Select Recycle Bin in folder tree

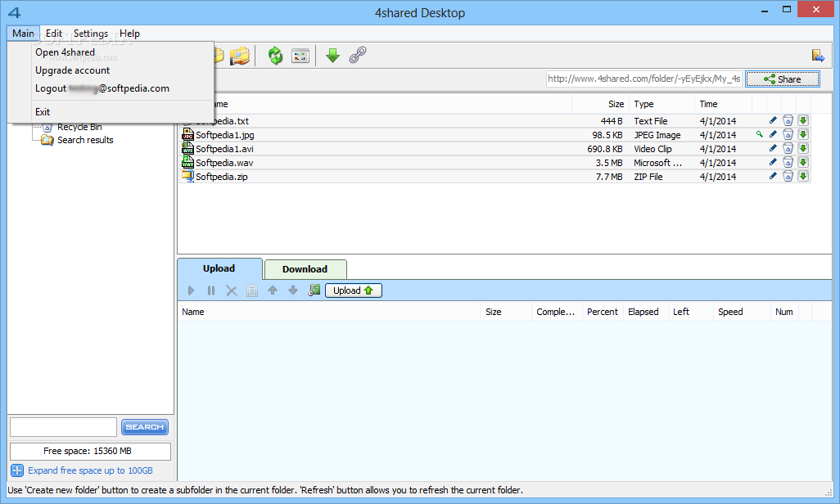(x=79, y=127)
